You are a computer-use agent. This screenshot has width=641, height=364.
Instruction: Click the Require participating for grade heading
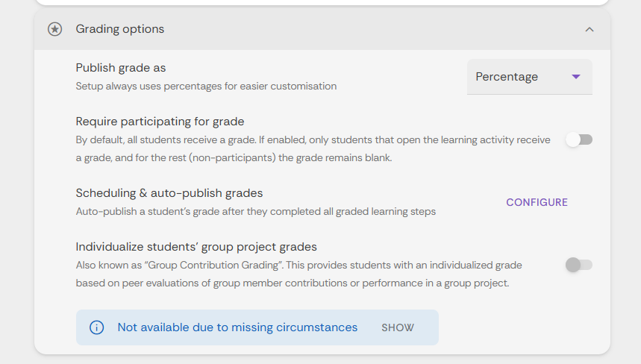coord(160,122)
